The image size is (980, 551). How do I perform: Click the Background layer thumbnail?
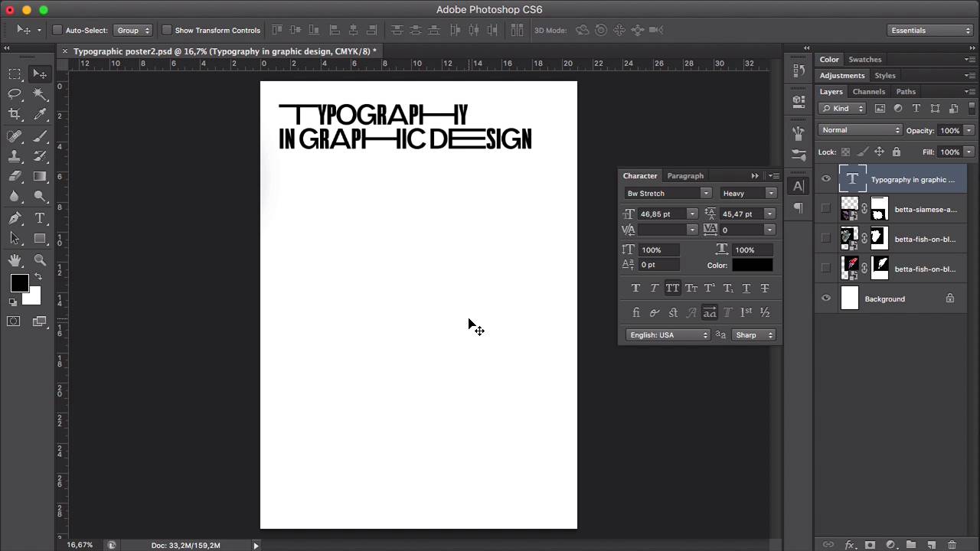click(x=850, y=298)
